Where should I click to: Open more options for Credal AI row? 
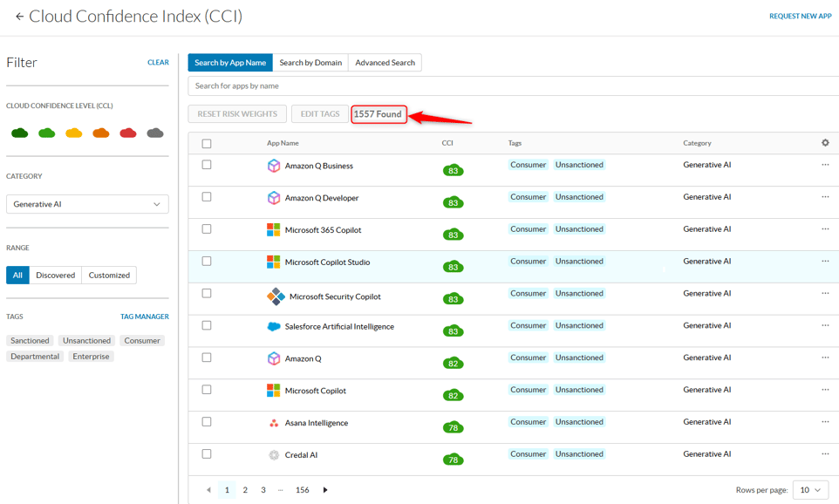825,453
